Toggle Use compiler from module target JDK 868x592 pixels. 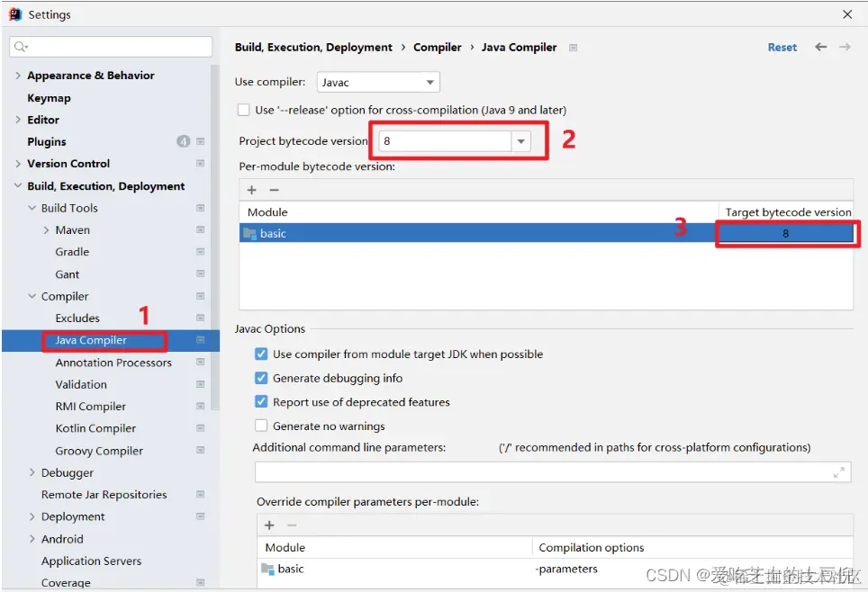point(261,354)
